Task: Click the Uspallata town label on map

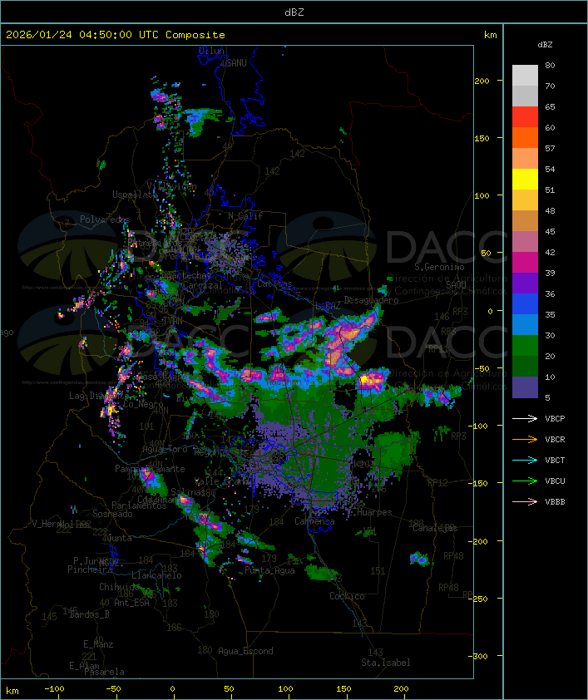Action: [x=135, y=195]
